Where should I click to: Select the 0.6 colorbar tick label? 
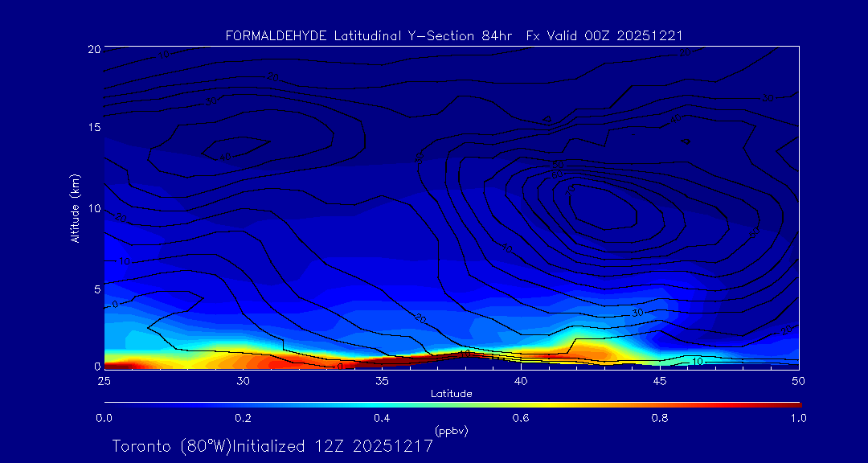[521, 418]
